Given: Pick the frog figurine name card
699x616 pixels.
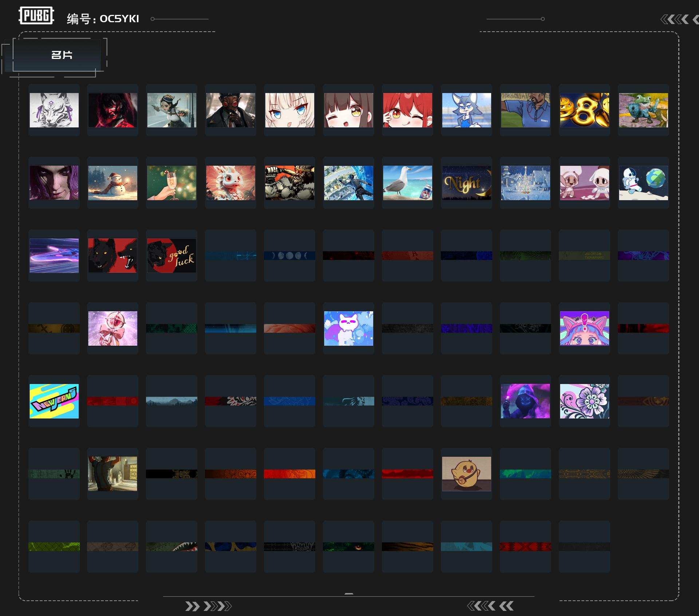Looking at the screenshot, I should pyautogui.click(x=644, y=110).
